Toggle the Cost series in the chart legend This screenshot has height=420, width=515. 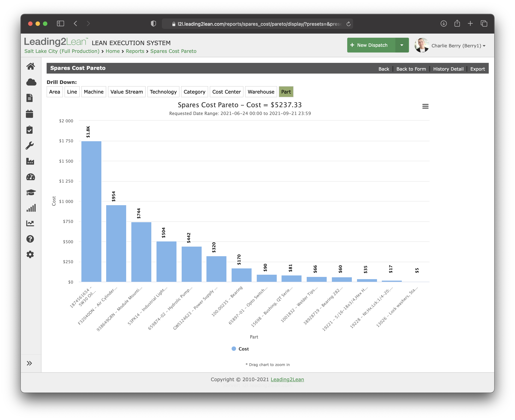pyautogui.click(x=240, y=349)
